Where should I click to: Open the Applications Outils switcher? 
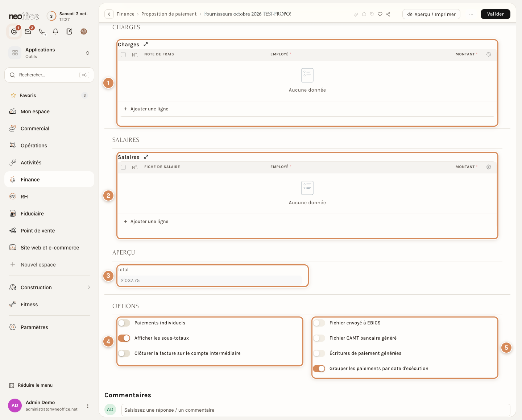(49, 53)
